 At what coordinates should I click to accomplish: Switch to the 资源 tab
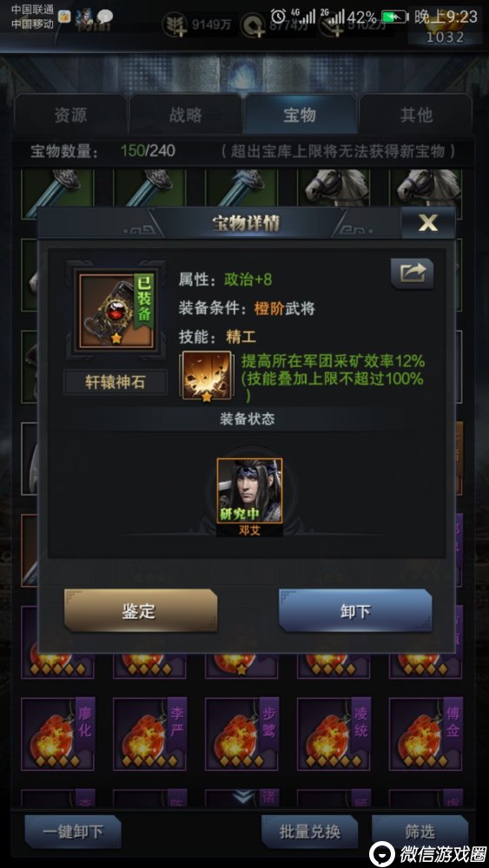(70, 115)
